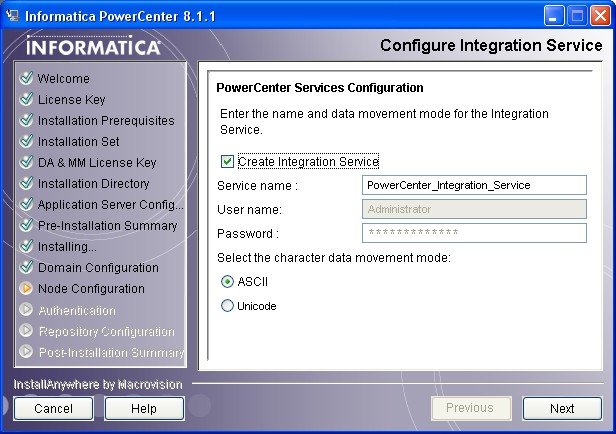Click the 'Welcome' step label
The width and height of the screenshot is (616, 434).
pos(64,79)
